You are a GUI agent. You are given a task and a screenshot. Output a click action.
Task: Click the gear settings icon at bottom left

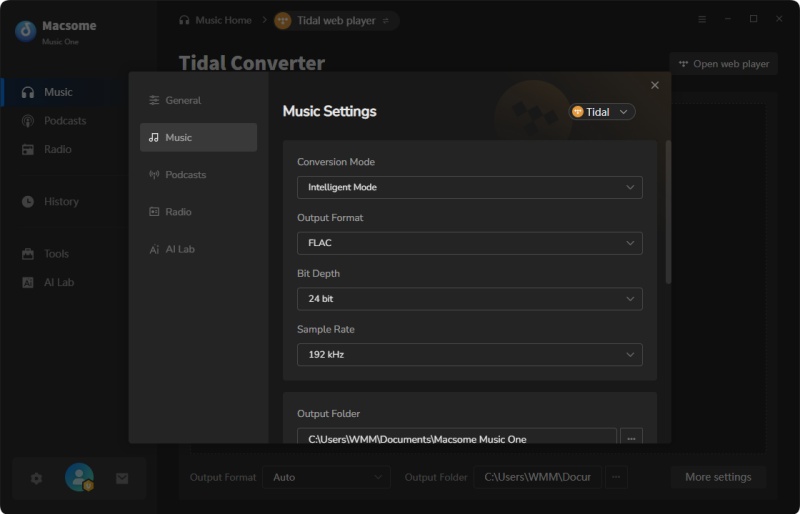pyautogui.click(x=36, y=478)
